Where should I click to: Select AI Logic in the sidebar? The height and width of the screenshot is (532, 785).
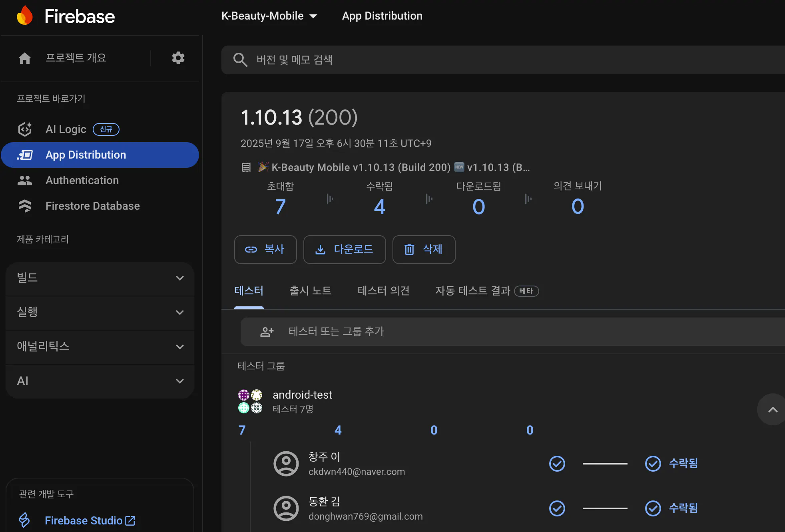pos(66,129)
